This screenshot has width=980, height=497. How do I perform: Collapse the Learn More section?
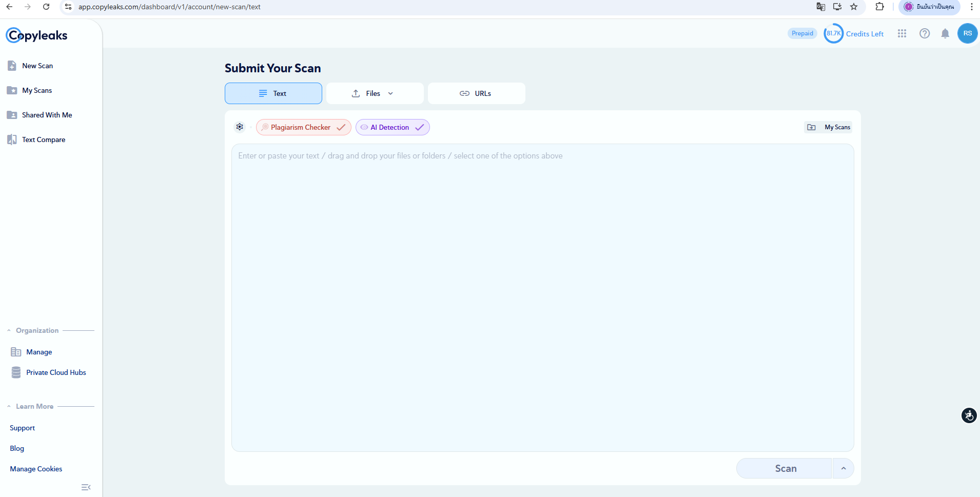coord(9,407)
